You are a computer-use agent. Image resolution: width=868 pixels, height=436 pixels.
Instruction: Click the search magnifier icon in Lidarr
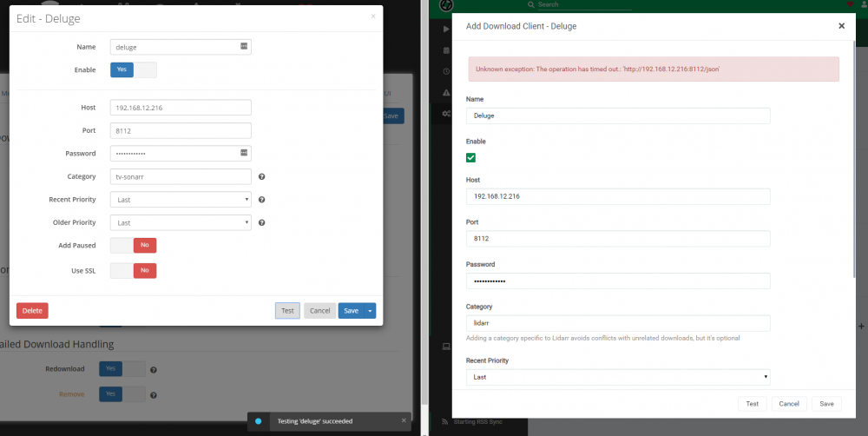click(x=531, y=4)
